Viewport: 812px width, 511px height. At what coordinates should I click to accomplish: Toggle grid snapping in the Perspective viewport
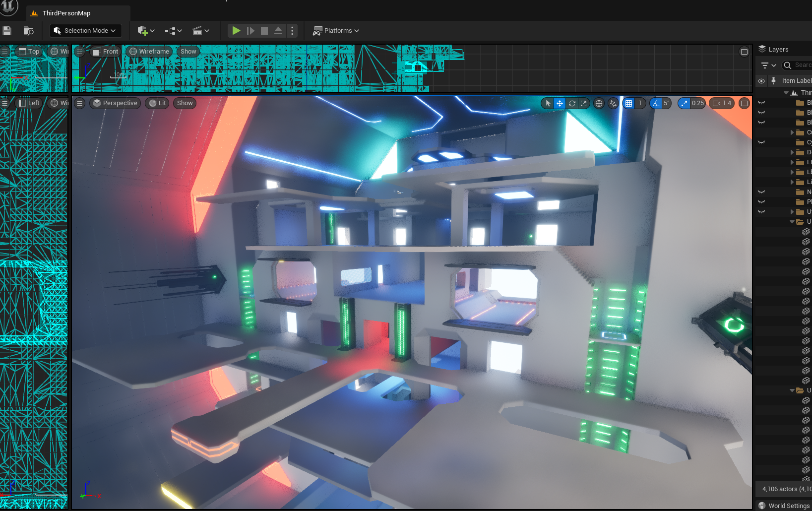(x=629, y=103)
